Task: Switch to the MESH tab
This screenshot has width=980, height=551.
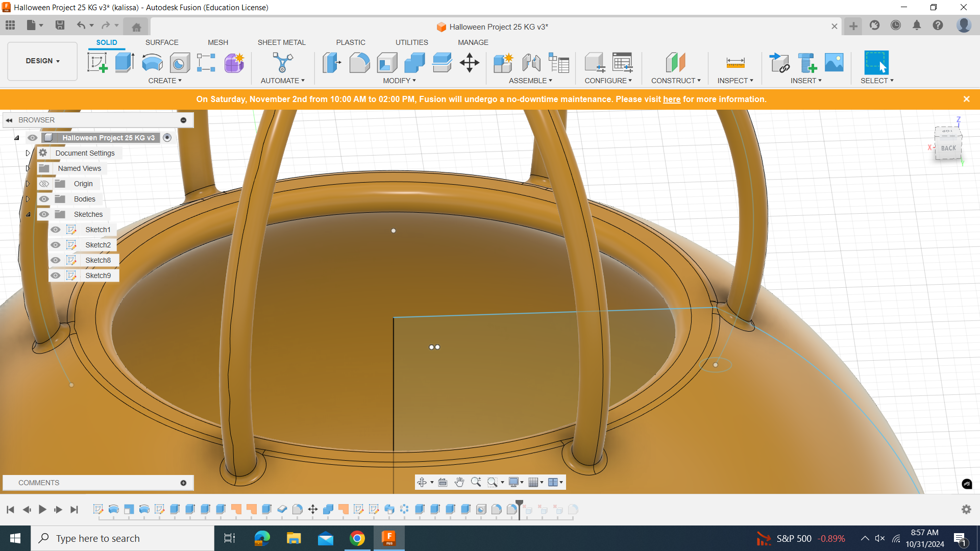Action: pos(218,42)
